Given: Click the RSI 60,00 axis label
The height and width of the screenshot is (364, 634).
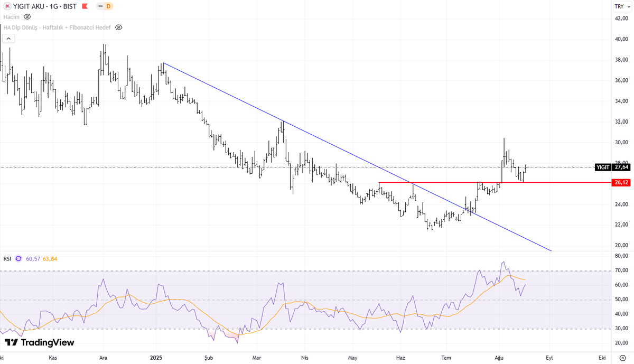Looking at the screenshot, I should 621,285.
